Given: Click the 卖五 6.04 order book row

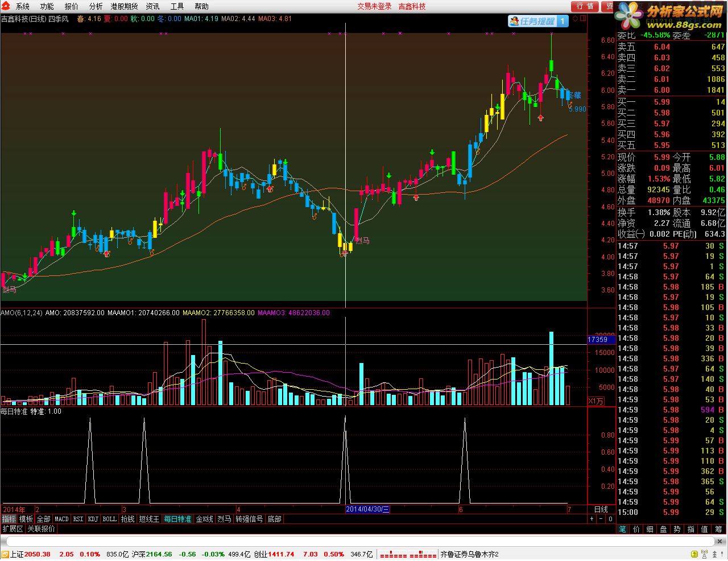Looking at the screenshot, I should click(672, 47).
